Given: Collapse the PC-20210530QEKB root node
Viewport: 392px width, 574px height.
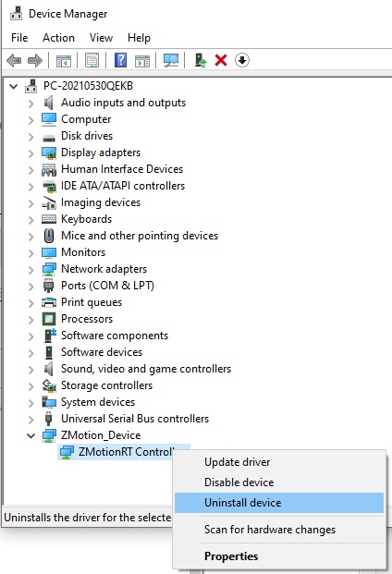Looking at the screenshot, I should pyautogui.click(x=14, y=86).
